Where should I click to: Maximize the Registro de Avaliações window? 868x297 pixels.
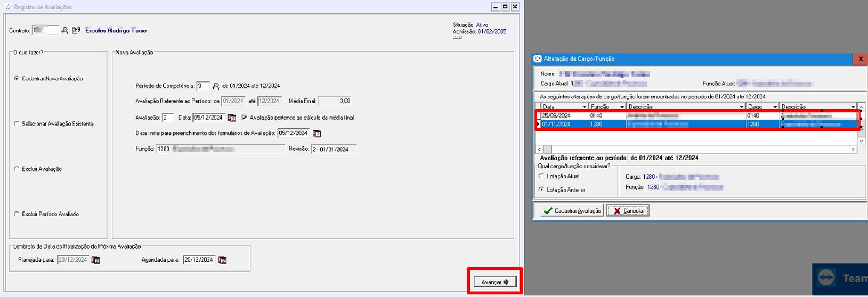(505, 6)
